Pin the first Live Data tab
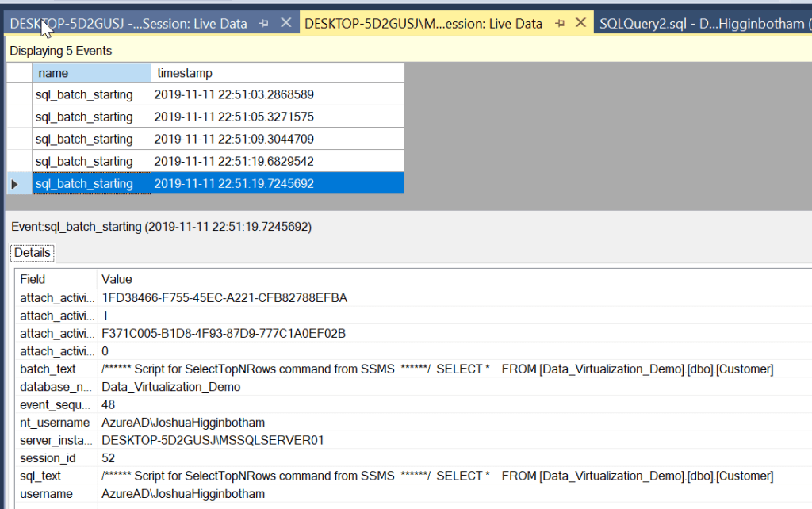The image size is (812, 509). pos(264,24)
